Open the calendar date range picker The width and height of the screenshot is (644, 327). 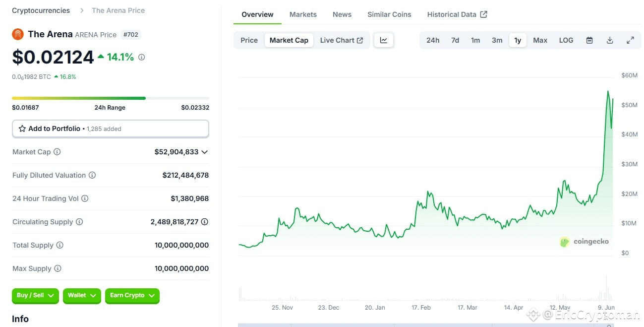coord(589,40)
